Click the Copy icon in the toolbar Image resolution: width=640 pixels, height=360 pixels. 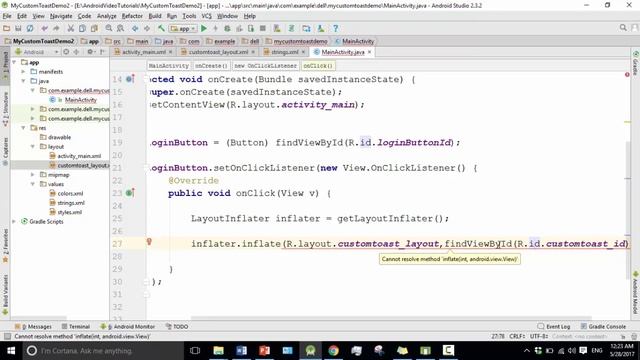82,29
